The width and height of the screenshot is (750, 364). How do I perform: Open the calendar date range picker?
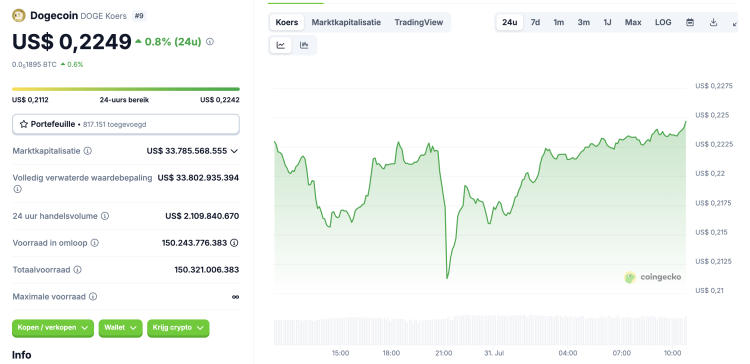point(690,22)
